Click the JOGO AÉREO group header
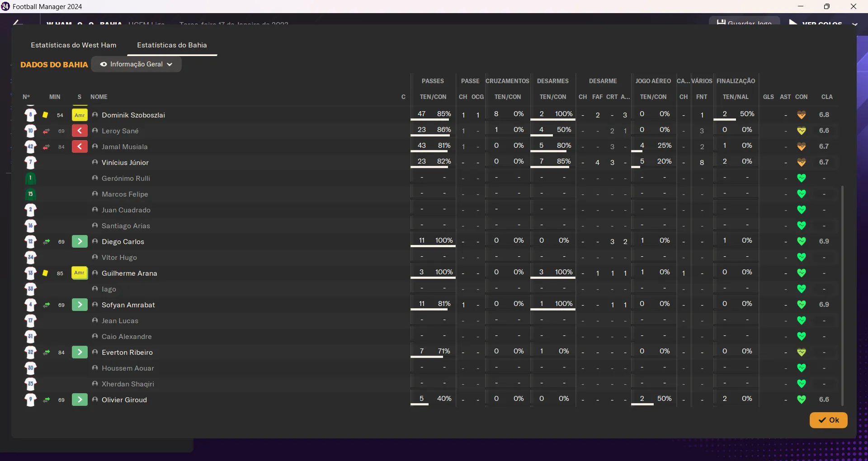 click(x=653, y=81)
